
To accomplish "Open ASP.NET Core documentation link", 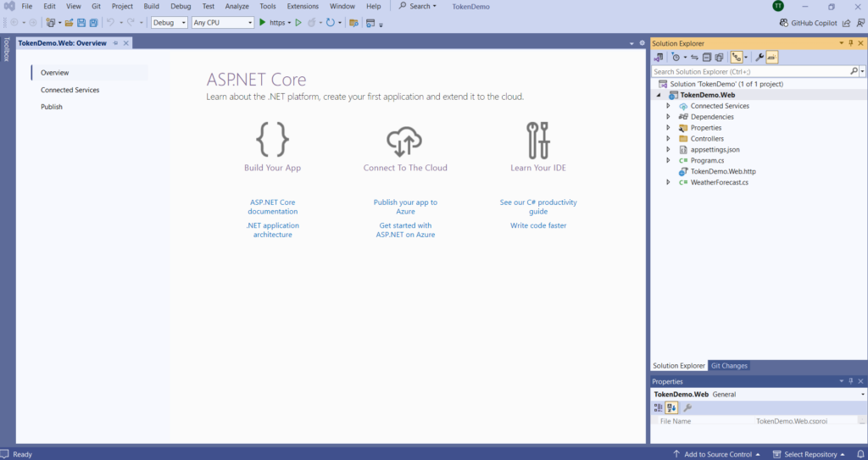I will (x=272, y=207).
